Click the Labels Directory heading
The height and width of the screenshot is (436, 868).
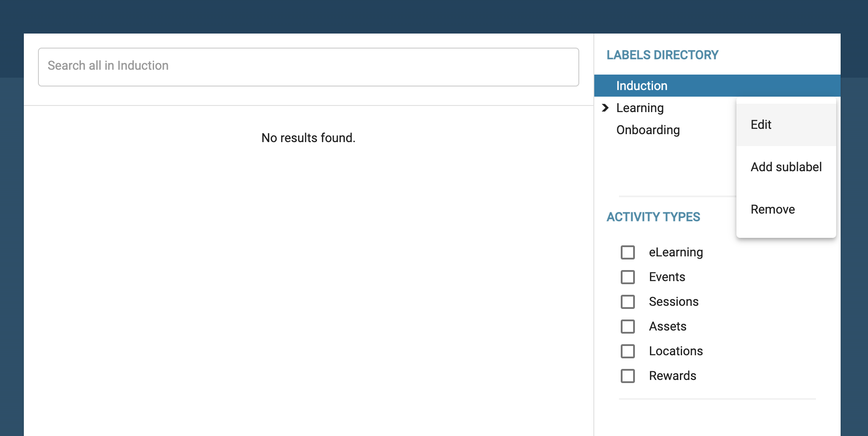pos(662,55)
